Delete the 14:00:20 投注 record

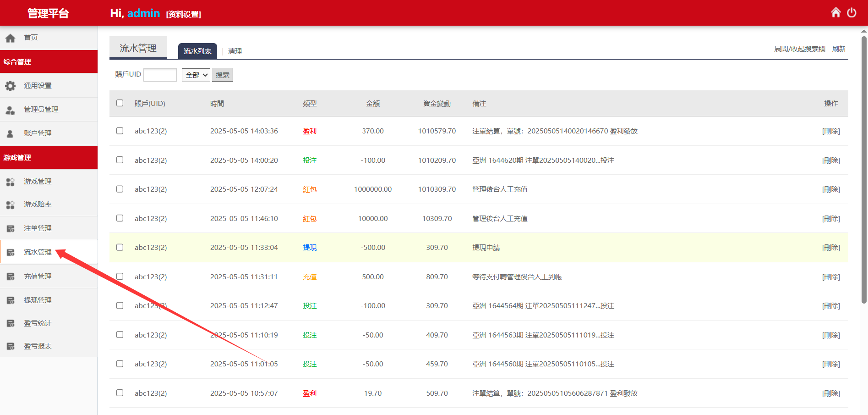[831, 160]
